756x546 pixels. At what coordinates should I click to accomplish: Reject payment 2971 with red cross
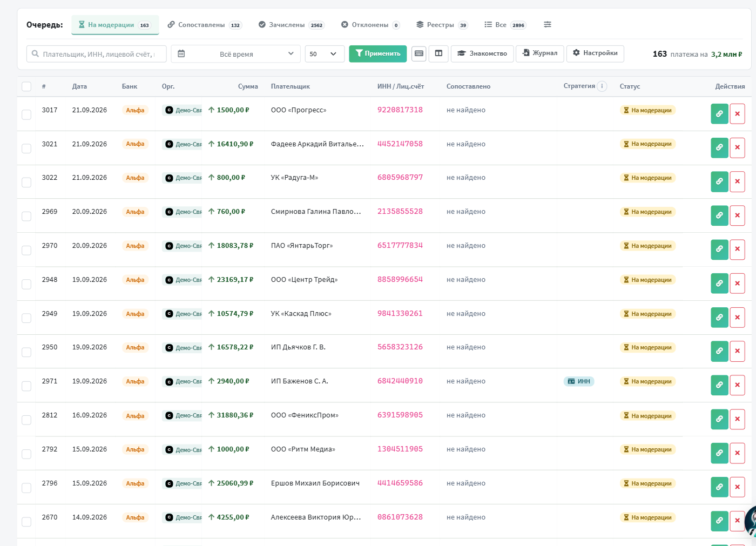pos(737,385)
